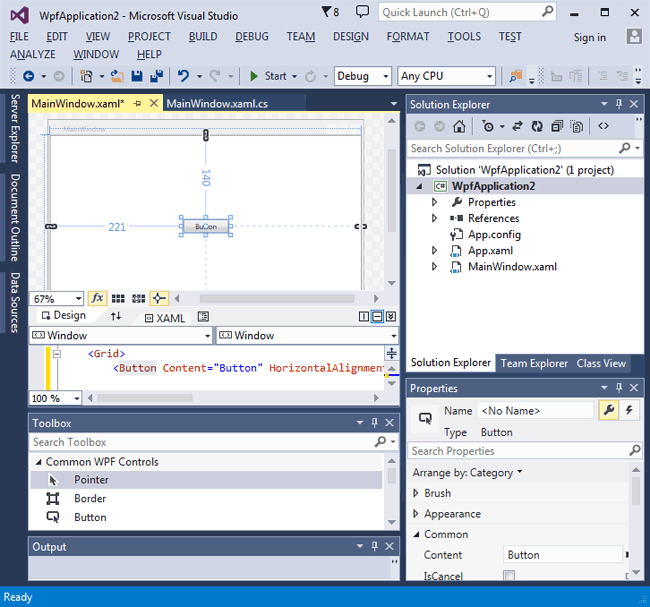This screenshot has height=607, width=650.
Task: Expand the Brush property category
Action: click(x=416, y=493)
